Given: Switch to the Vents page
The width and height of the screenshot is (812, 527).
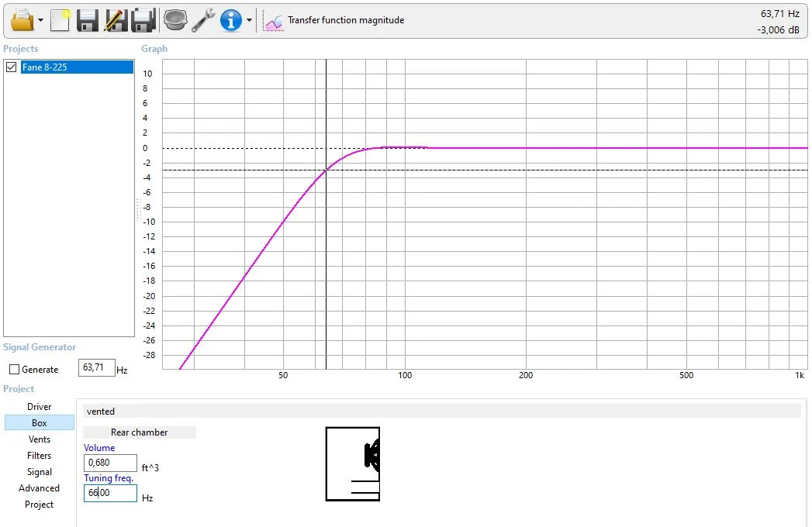Looking at the screenshot, I should [40, 439].
